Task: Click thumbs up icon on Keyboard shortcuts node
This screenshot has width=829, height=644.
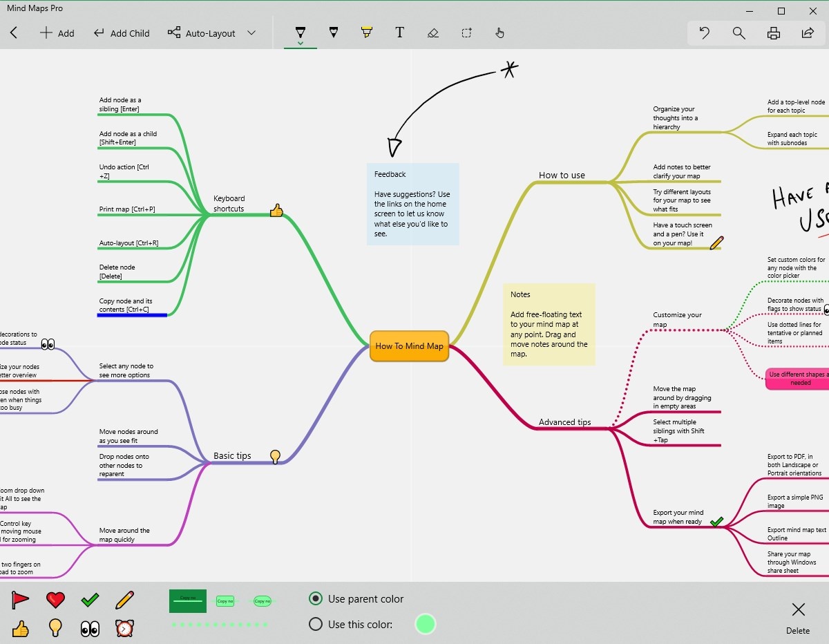Action: (x=276, y=210)
